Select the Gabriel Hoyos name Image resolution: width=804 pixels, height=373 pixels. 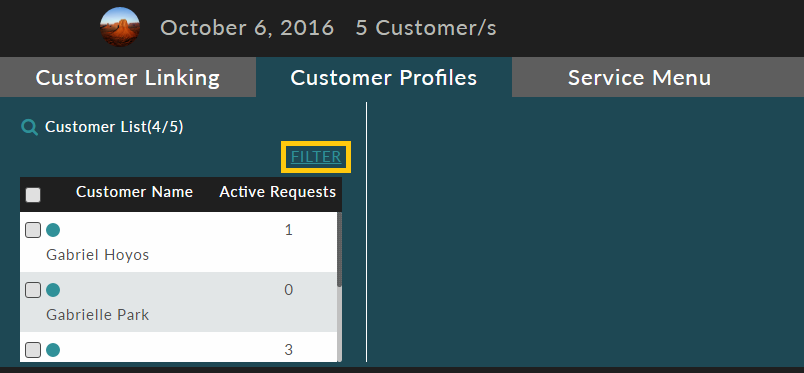(x=97, y=255)
